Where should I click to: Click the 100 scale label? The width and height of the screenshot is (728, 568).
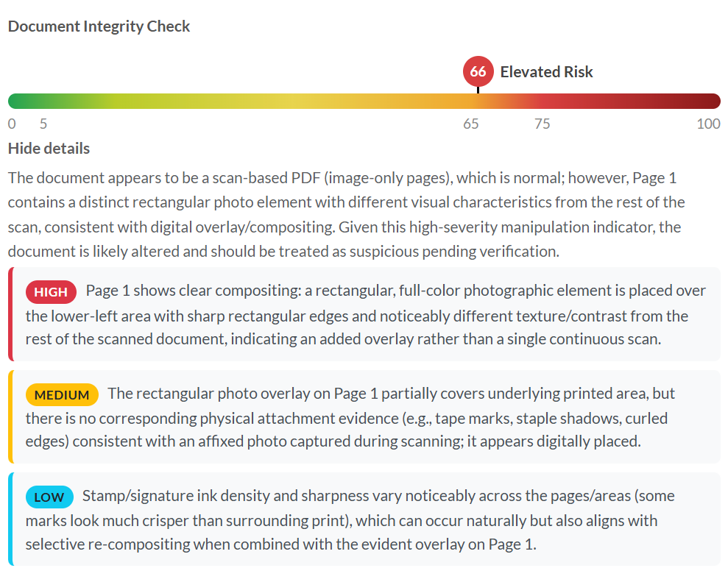pyautogui.click(x=708, y=124)
